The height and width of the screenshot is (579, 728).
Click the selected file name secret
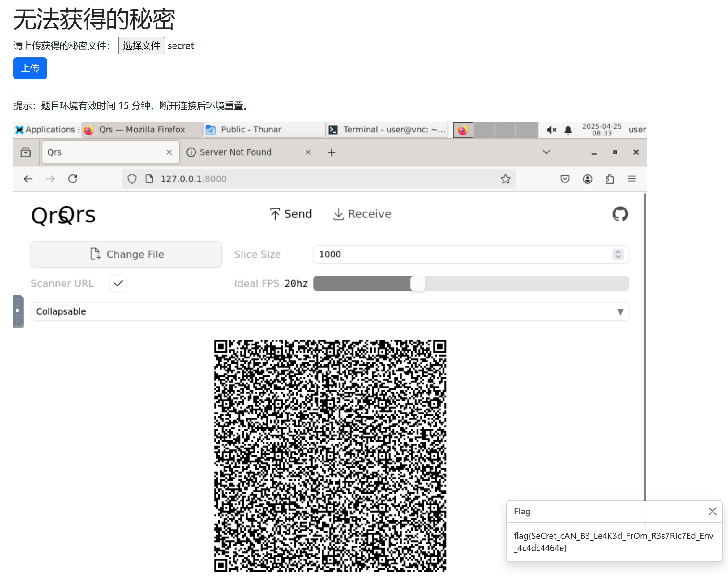(181, 45)
